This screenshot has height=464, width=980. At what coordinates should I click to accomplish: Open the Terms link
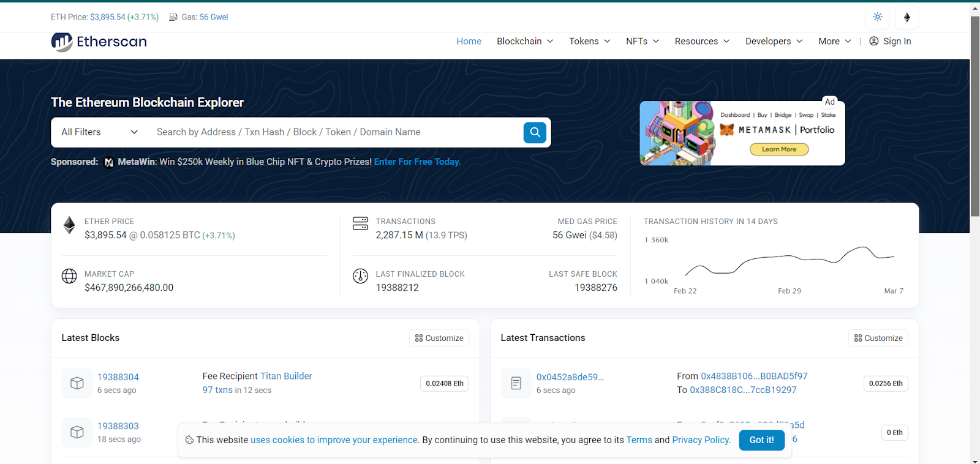[x=639, y=440]
